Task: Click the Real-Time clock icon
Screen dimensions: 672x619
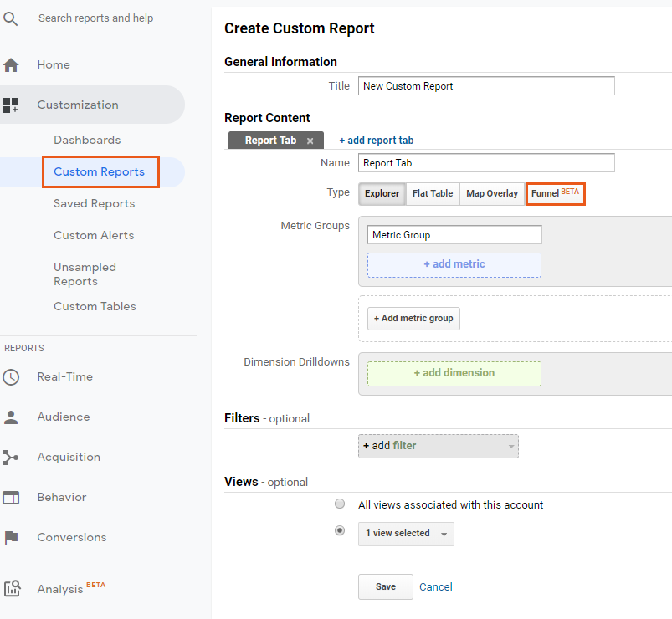Action: 11,377
